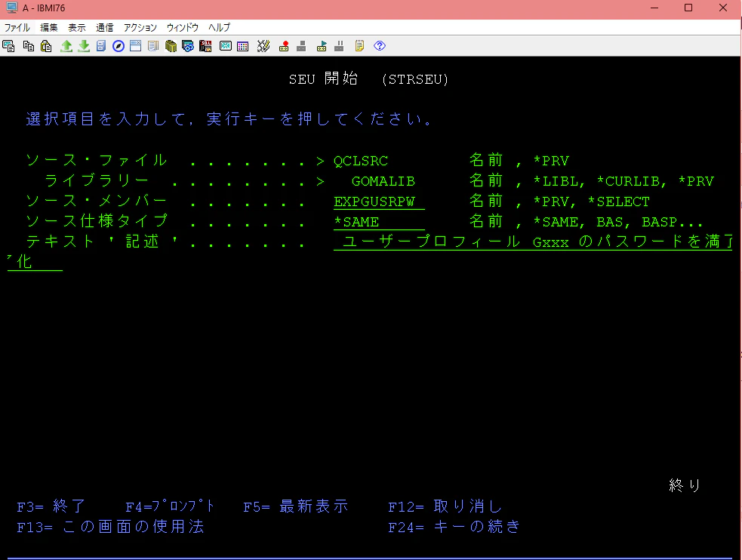Open the ウィンドウ menu

pyautogui.click(x=182, y=27)
